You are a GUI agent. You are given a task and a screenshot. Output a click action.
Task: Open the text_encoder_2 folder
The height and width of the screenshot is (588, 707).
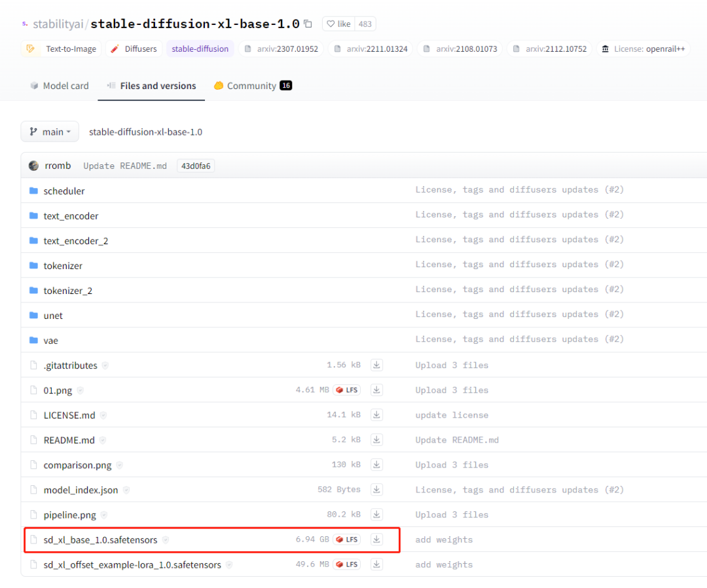[76, 241]
